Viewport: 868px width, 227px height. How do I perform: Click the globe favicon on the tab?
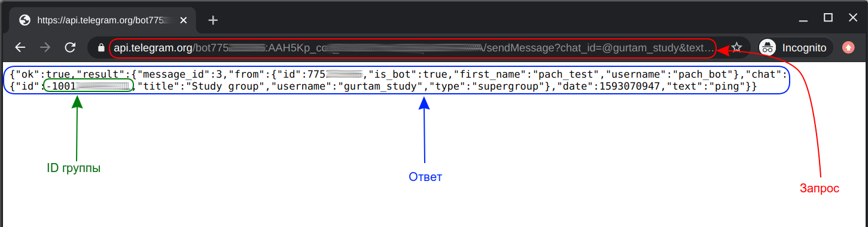click(25, 20)
